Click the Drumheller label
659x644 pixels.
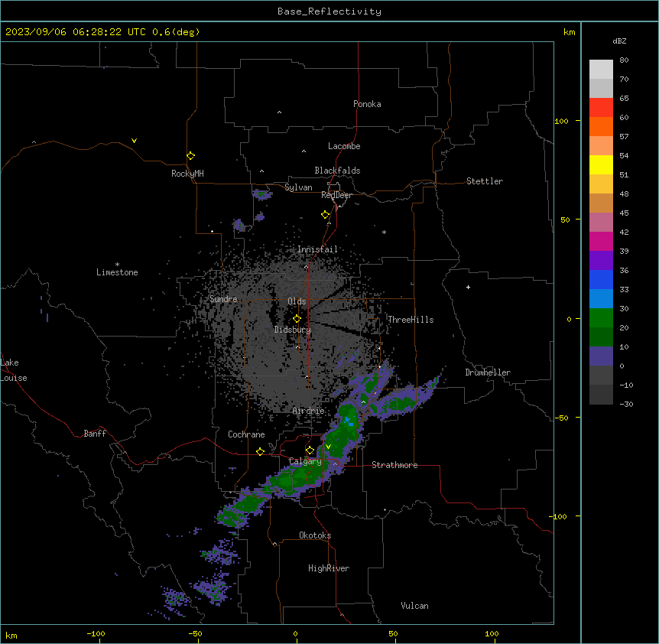(488, 372)
